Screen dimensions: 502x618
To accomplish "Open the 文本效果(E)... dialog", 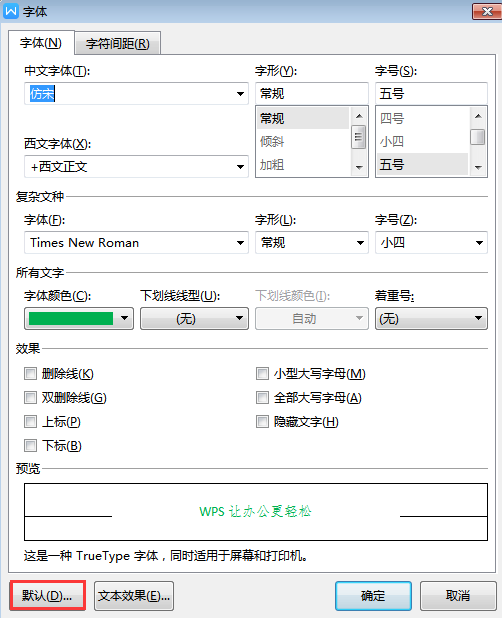I will 134,596.
